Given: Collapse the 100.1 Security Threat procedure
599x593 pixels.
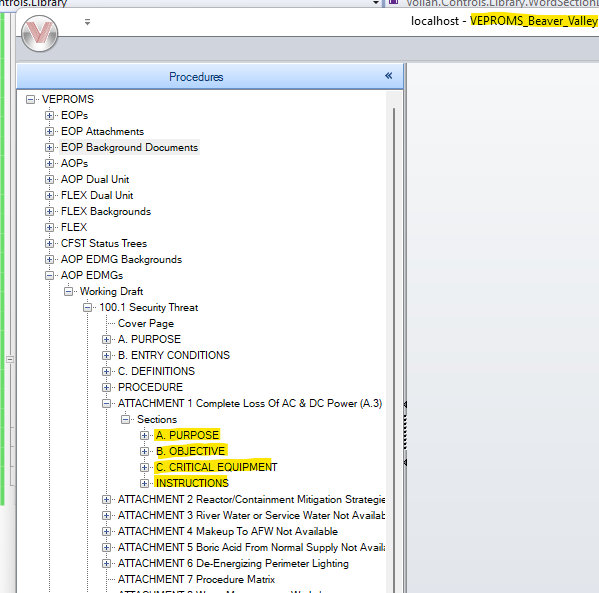Looking at the screenshot, I should click(x=87, y=308).
